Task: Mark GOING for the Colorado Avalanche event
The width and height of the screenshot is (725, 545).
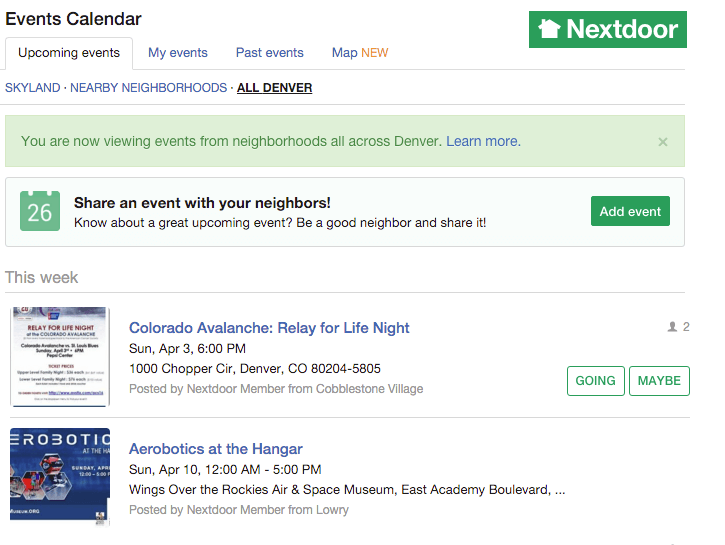Action: point(596,381)
